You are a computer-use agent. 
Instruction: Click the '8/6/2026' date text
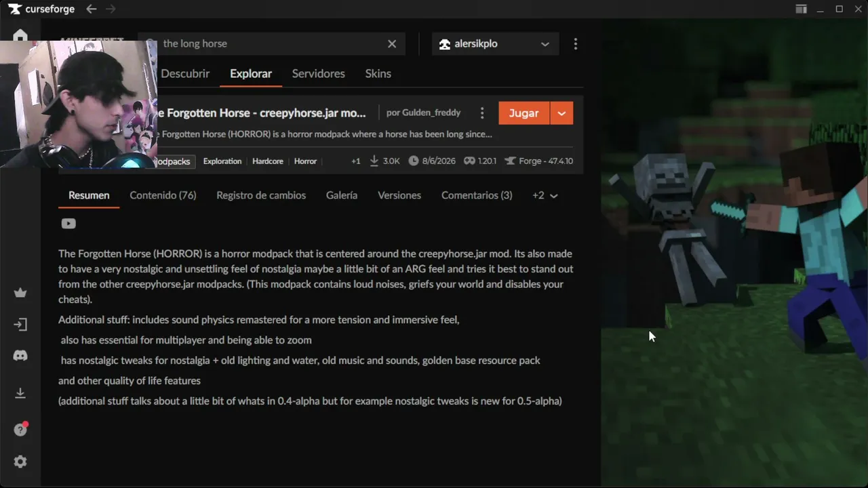[439, 161]
